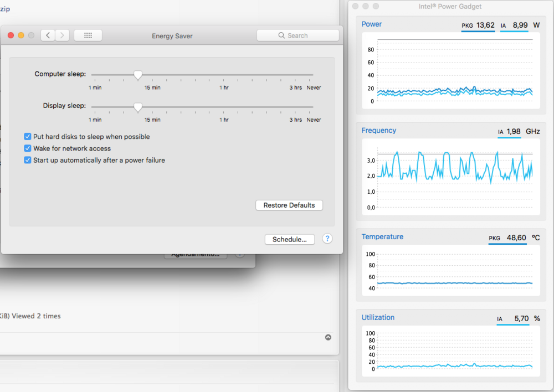Click the back arrow in Energy Saver
This screenshot has width=554, height=392.
click(48, 35)
